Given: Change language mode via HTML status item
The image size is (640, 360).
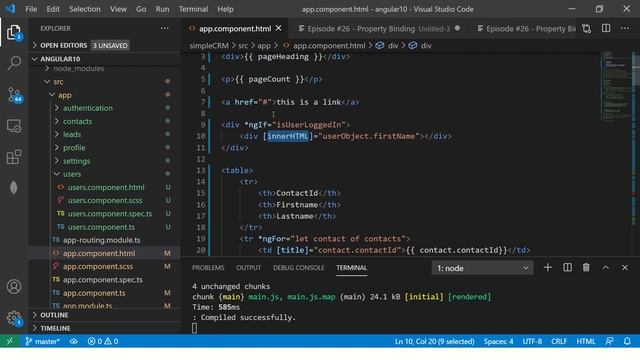Looking at the screenshot, I should coord(586,341).
